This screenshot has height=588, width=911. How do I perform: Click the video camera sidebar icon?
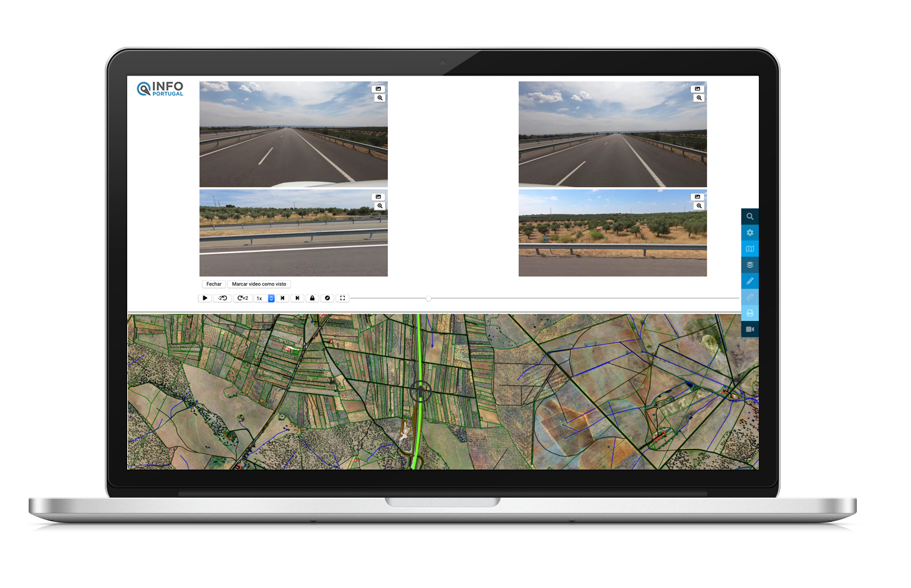(x=750, y=329)
